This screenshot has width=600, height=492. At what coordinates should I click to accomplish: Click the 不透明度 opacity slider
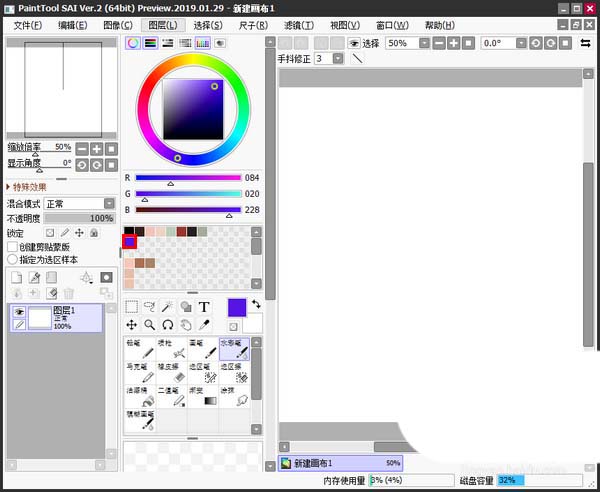pyautogui.click(x=79, y=218)
